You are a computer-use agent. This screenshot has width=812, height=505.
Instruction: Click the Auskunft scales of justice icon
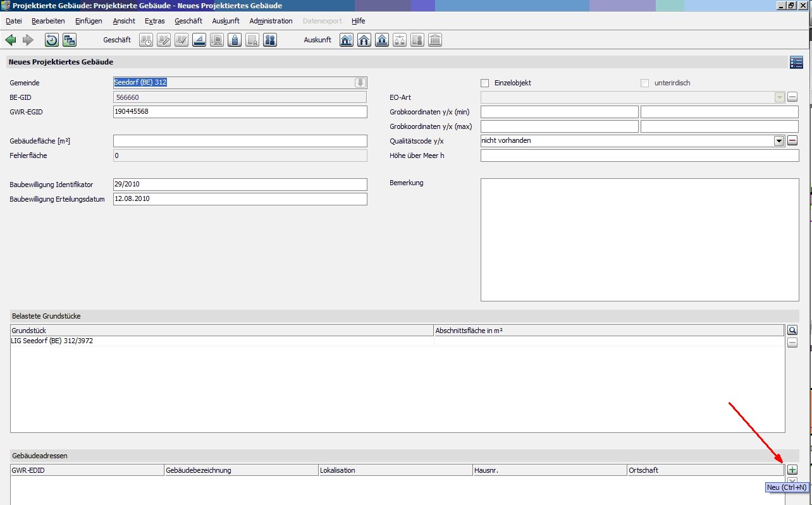(x=399, y=40)
